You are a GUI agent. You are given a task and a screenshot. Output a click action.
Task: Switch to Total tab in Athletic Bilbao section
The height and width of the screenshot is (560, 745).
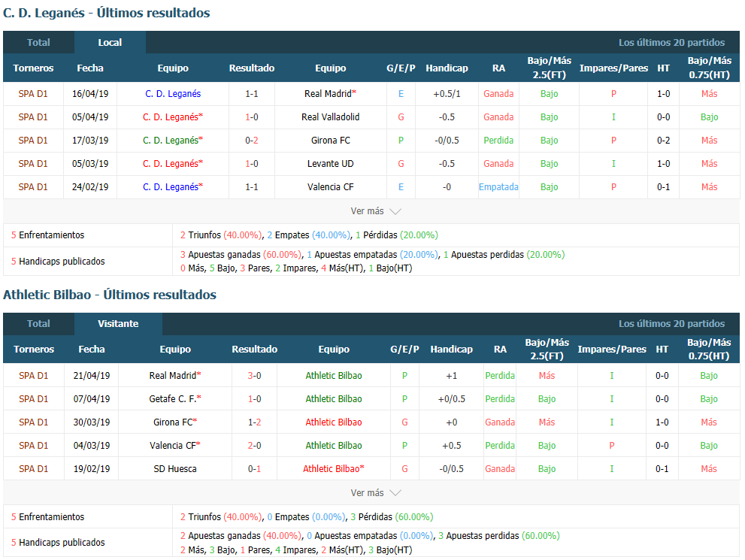point(38,323)
